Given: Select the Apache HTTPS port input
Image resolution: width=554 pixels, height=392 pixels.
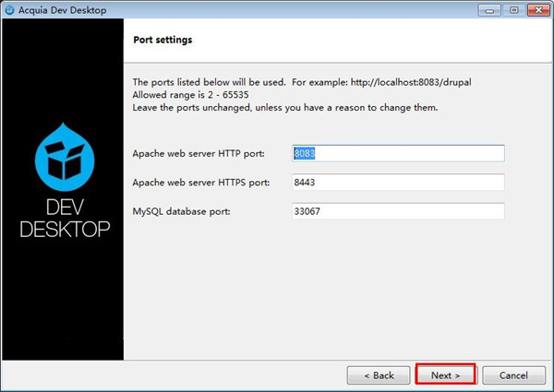Looking at the screenshot, I should 398,183.
